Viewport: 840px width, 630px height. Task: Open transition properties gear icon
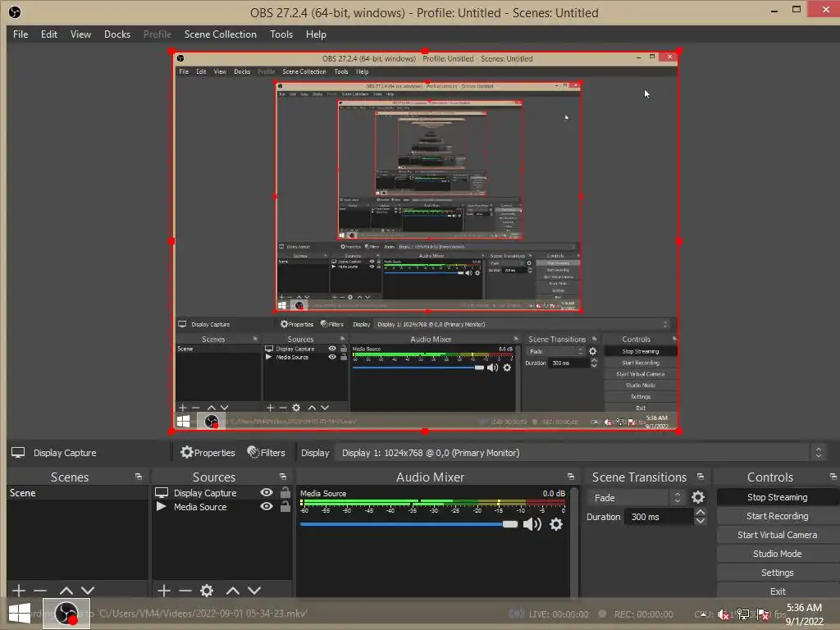click(698, 497)
